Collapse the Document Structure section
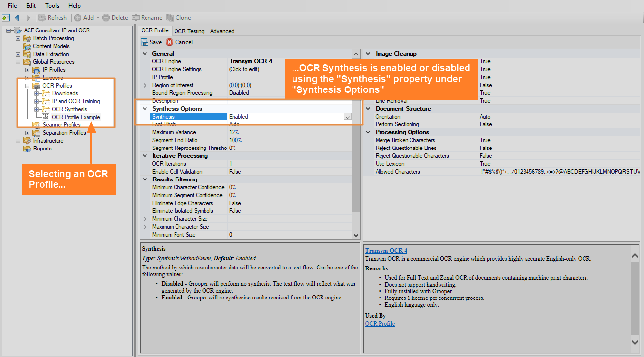This screenshot has height=357, width=644. [x=368, y=109]
